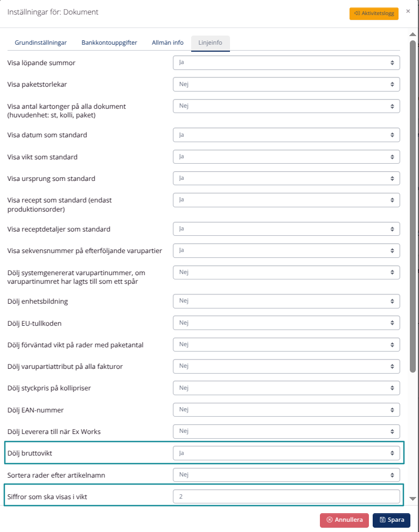Open Sortera rader efter artikelnamn dropdown

(286, 475)
